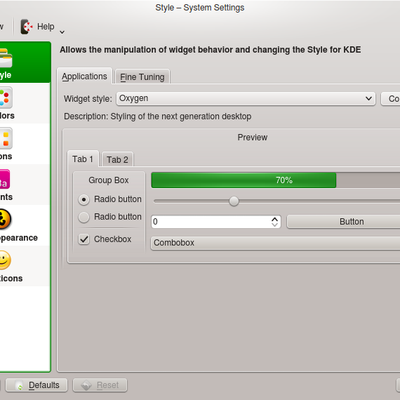Click the Defaults button icon
400x400 pixels.
pos(20,386)
